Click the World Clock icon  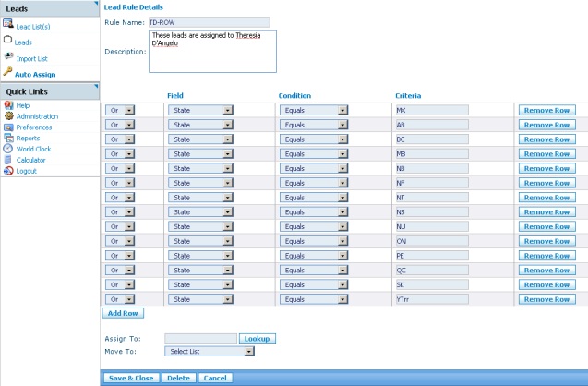[x=8, y=149]
